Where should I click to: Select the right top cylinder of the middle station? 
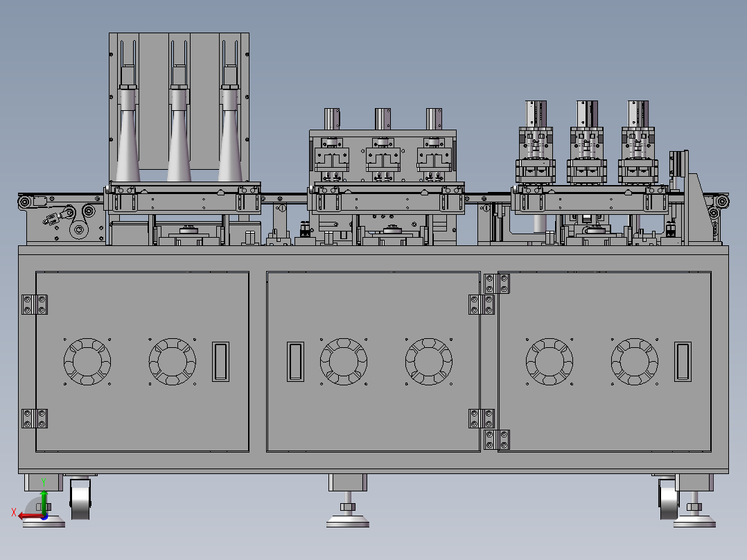(434, 119)
